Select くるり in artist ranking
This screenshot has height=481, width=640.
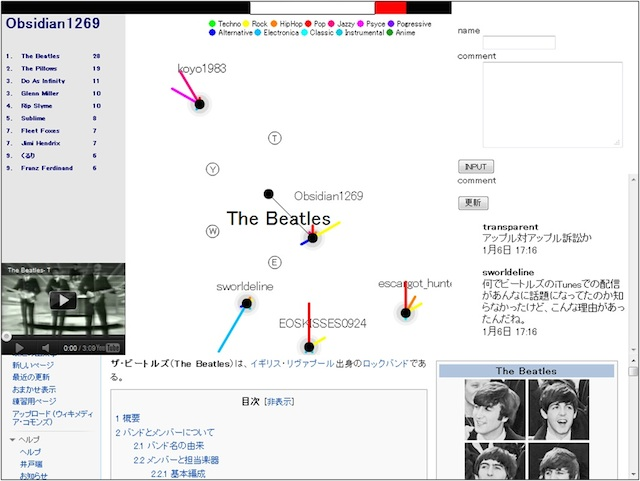[28, 156]
